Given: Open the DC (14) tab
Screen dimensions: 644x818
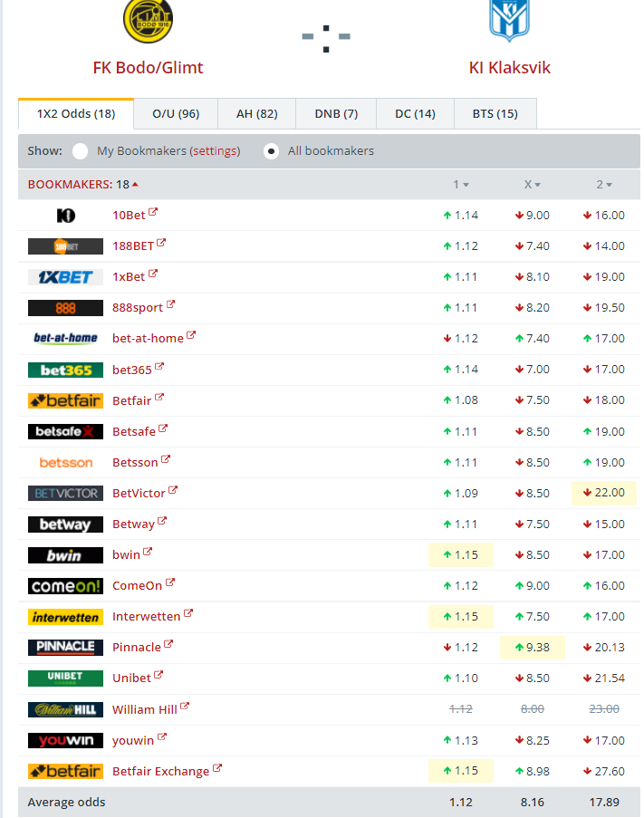Looking at the screenshot, I should 415,114.
